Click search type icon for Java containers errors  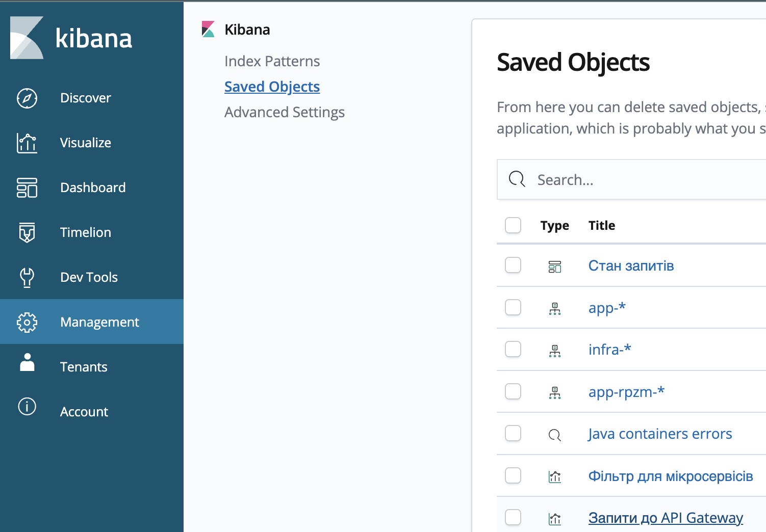click(x=555, y=435)
